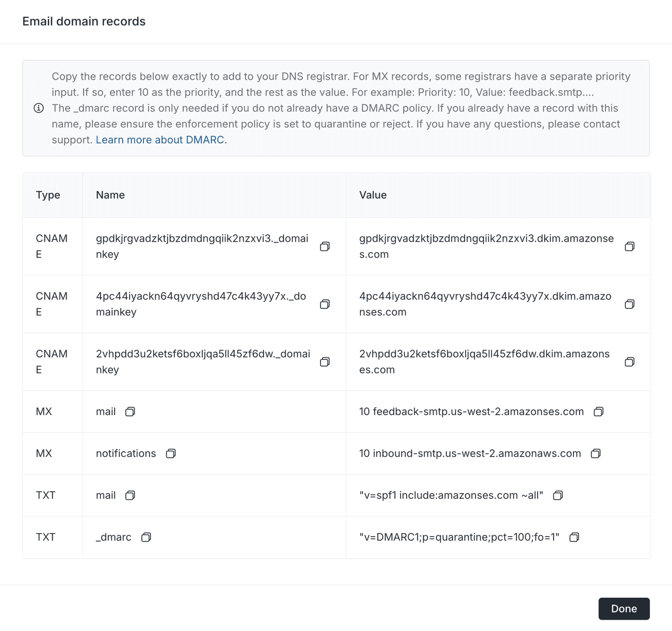Copy the mail MX record name
The image size is (672, 631).
pyautogui.click(x=130, y=412)
